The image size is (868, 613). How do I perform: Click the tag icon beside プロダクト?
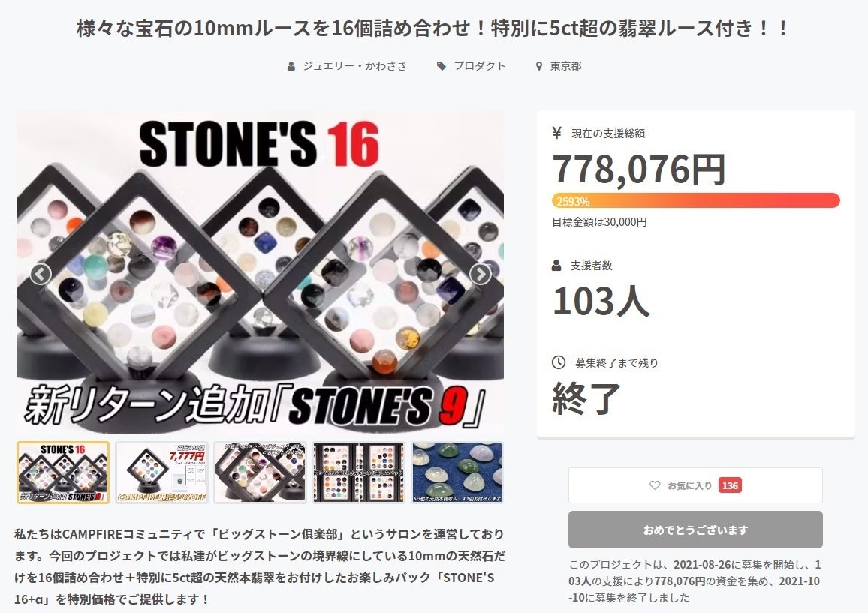(442, 66)
